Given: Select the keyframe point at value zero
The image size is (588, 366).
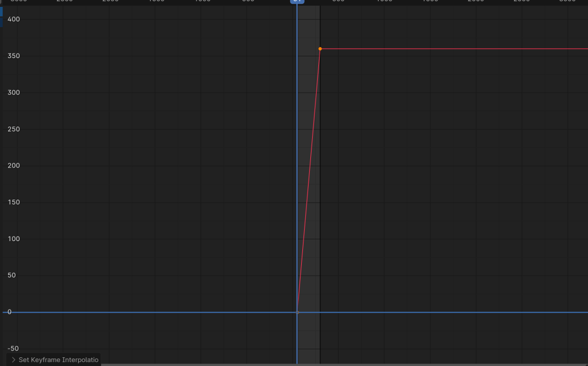Looking at the screenshot, I should coord(297,312).
